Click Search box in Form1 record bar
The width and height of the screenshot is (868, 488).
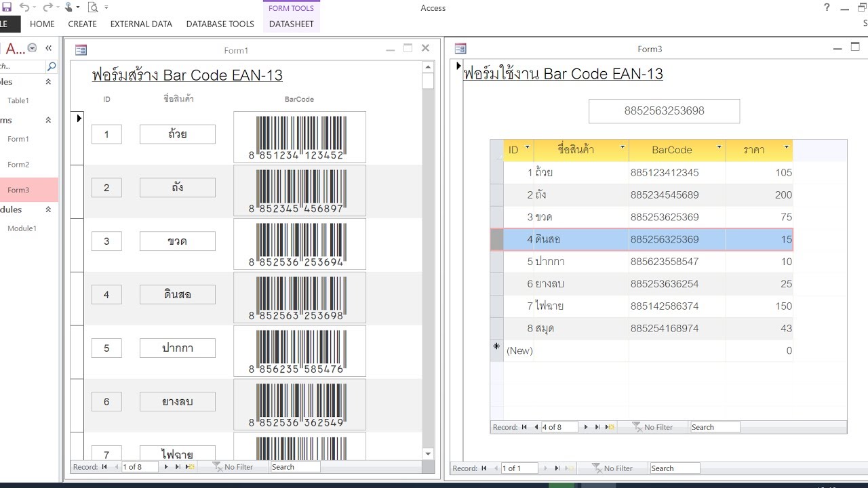click(x=295, y=467)
